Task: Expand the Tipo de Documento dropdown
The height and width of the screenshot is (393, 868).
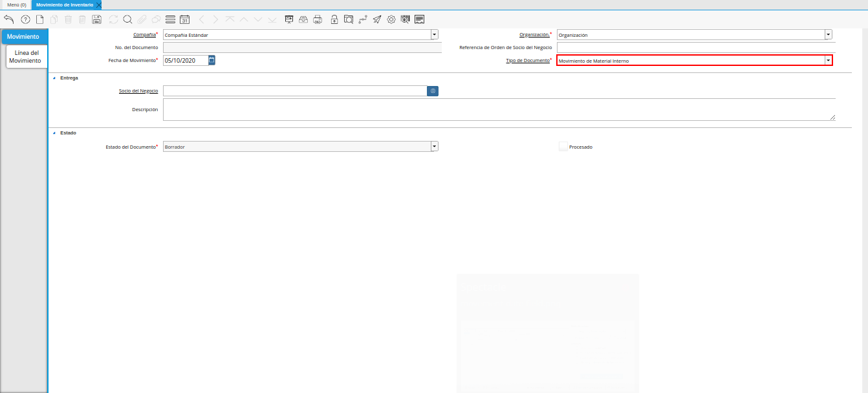Action: pos(828,61)
